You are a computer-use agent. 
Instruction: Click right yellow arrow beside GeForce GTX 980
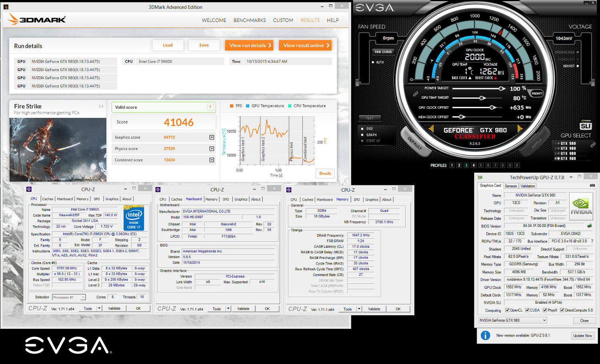click(520, 129)
